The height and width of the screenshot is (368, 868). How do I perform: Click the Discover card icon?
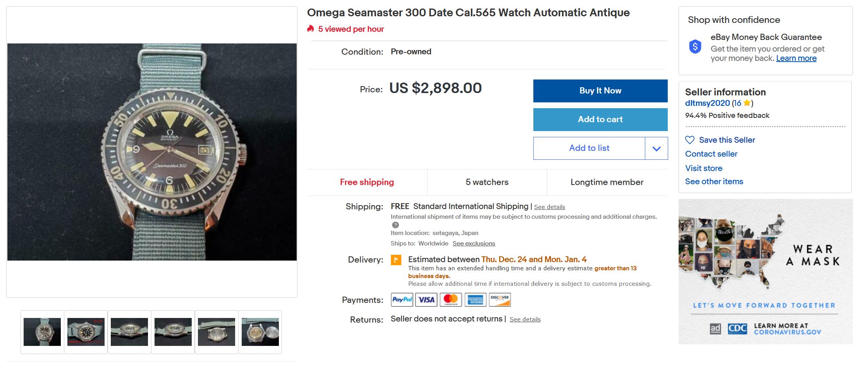click(500, 300)
